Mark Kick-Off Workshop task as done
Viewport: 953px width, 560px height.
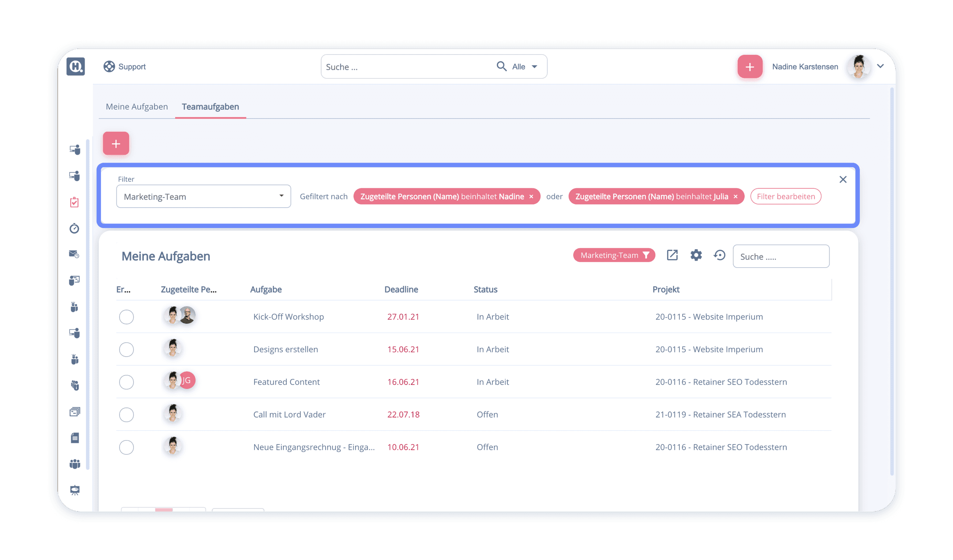pos(127,317)
